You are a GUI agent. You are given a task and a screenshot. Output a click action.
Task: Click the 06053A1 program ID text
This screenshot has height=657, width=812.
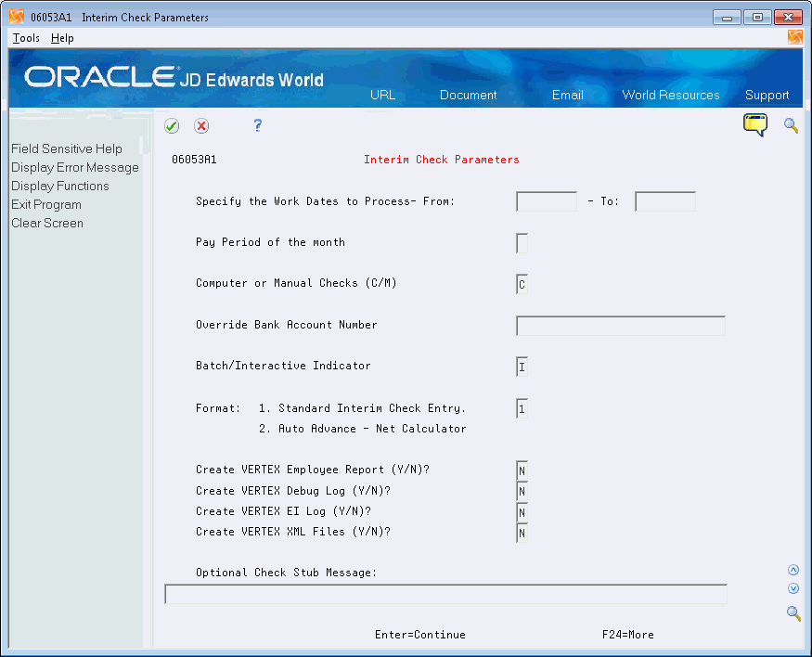pyautogui.click(x=194, y=160)
